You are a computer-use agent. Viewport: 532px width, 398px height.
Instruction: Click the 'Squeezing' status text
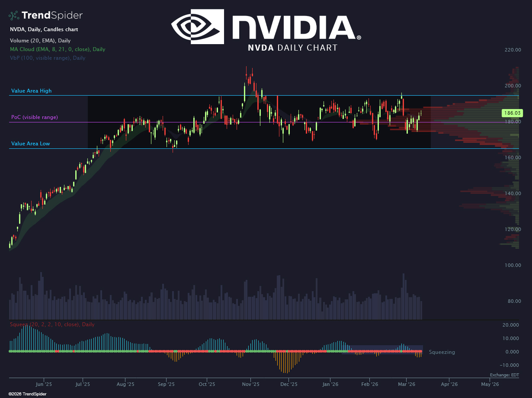(x=442, y=352)
